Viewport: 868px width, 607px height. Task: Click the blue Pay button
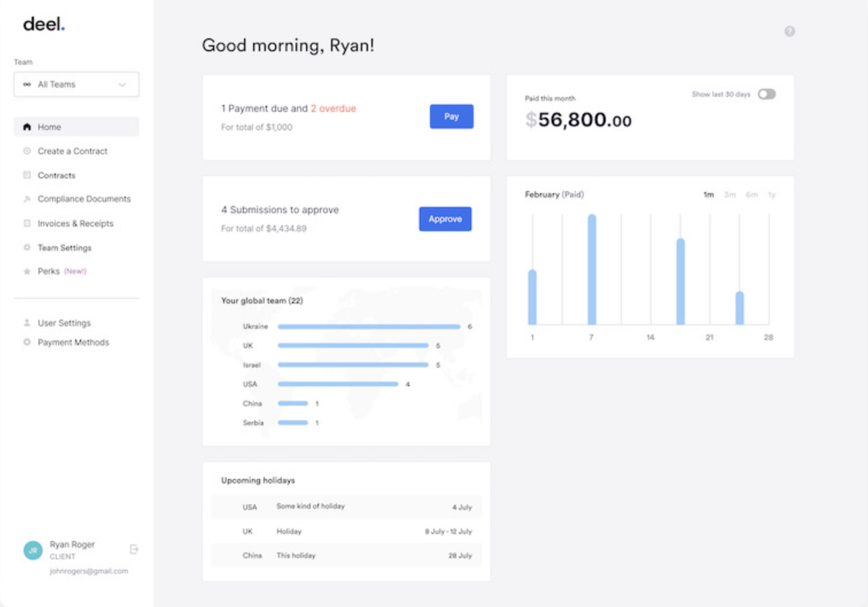[452, 116]
